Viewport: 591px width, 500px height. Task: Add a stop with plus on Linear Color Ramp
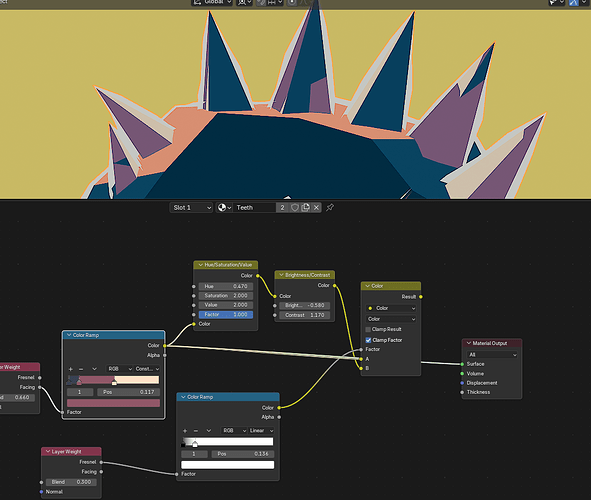(185, 431)
